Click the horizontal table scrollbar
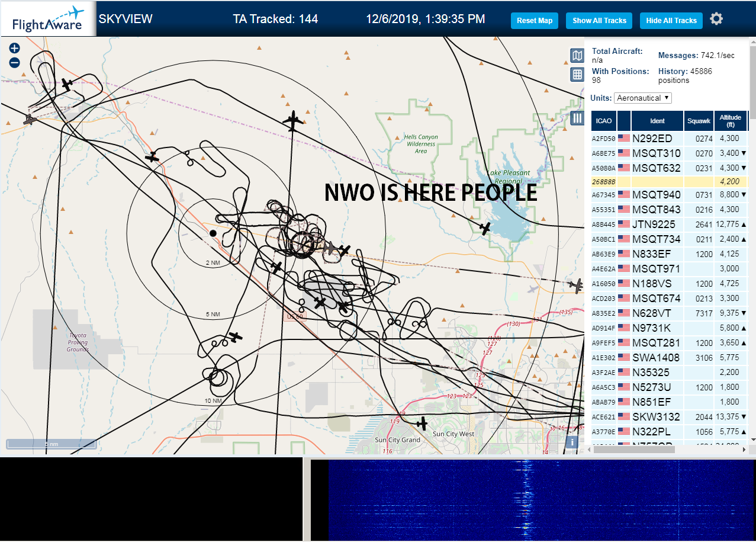 [633, 450]
